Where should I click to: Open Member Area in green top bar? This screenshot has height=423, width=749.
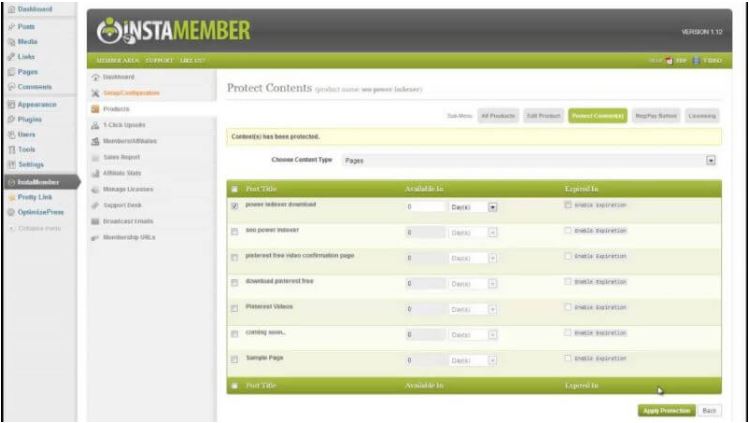pos(118,61)
